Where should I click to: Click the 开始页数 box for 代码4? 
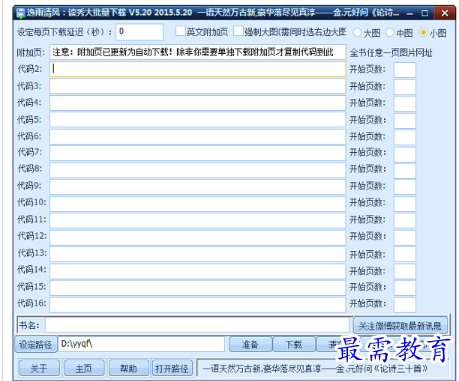coord(405,103)
